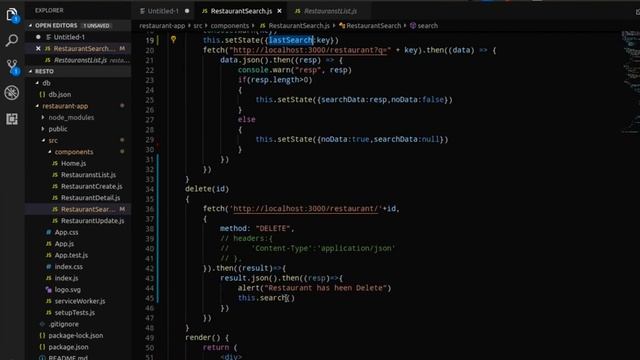Viewport: 640px width, 360px height.
Task: Open App.js in the explorer
Action: tap(64, 243)
